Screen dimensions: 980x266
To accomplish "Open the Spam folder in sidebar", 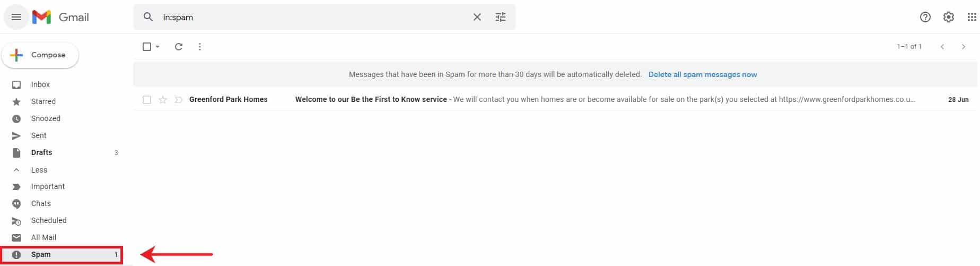I will 41,254.
